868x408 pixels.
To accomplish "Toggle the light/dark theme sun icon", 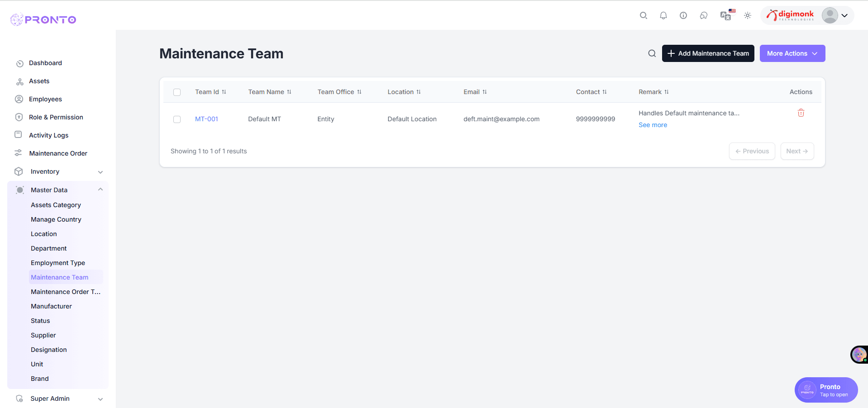I will click(747, 15).
